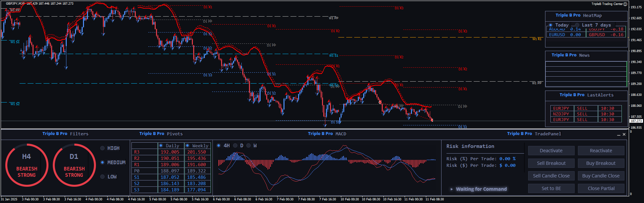Select the HIGH filter radio button
Image resolution: width=644 pixels, height=203 pixels.
coord(103,148)
